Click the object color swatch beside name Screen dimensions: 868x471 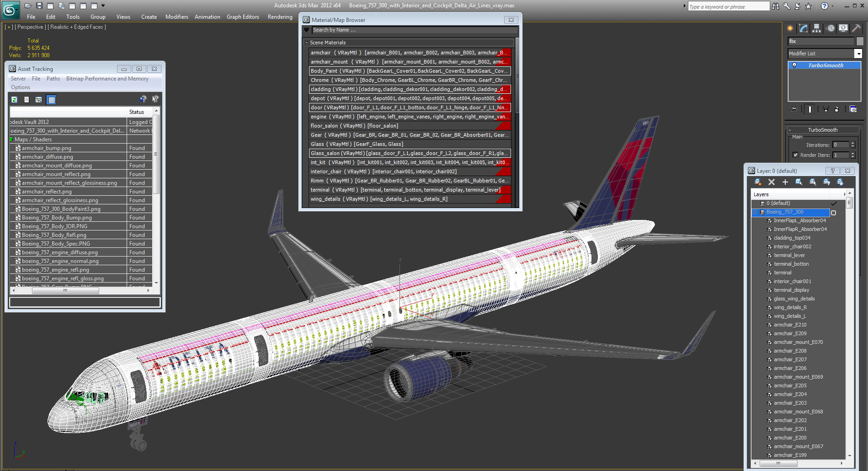click(860, 41)
